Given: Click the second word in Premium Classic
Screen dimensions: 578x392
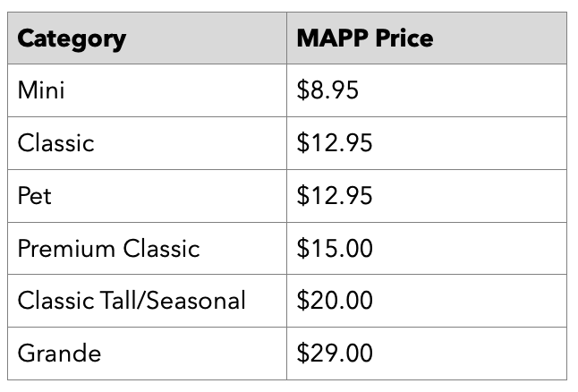Looking at the screenshot, I should pos(161,248).
